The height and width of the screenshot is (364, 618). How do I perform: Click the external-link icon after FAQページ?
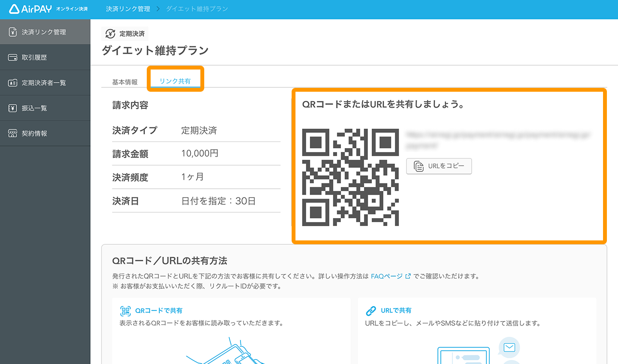click(x=408, y=276)
